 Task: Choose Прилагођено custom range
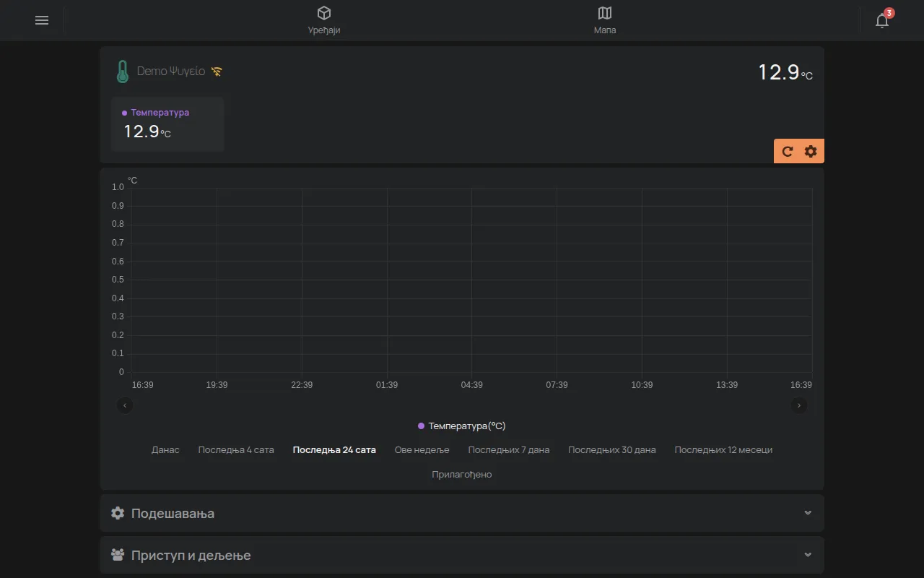[462, 475]
